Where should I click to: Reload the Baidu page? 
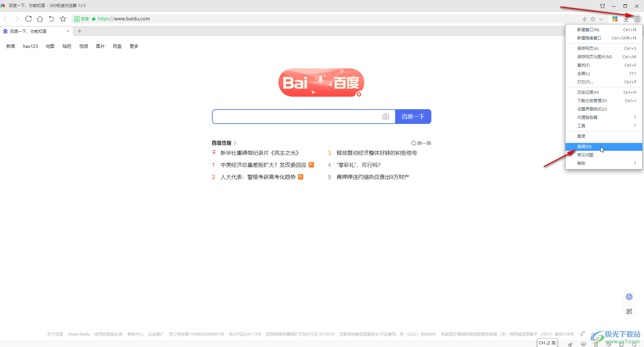[29, 19]
